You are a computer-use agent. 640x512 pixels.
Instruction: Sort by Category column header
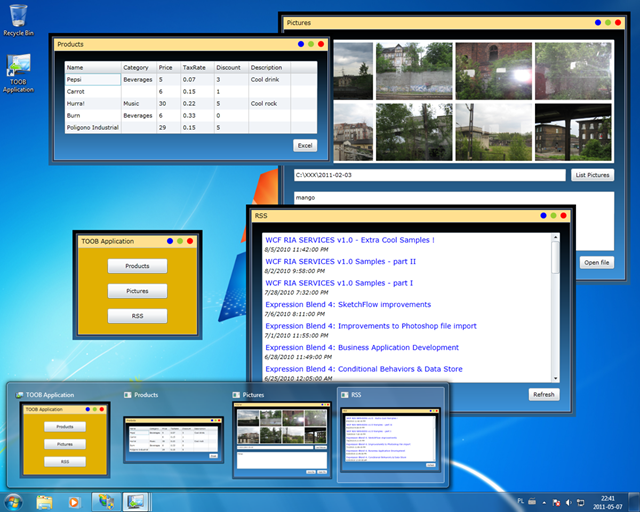pos(139,67)
